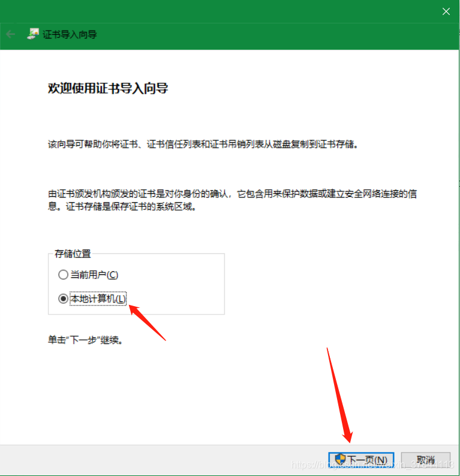Viewport: 460px width, 476px height.
Task: Click the title text 证书导入向导
Action: click(70, 34)
